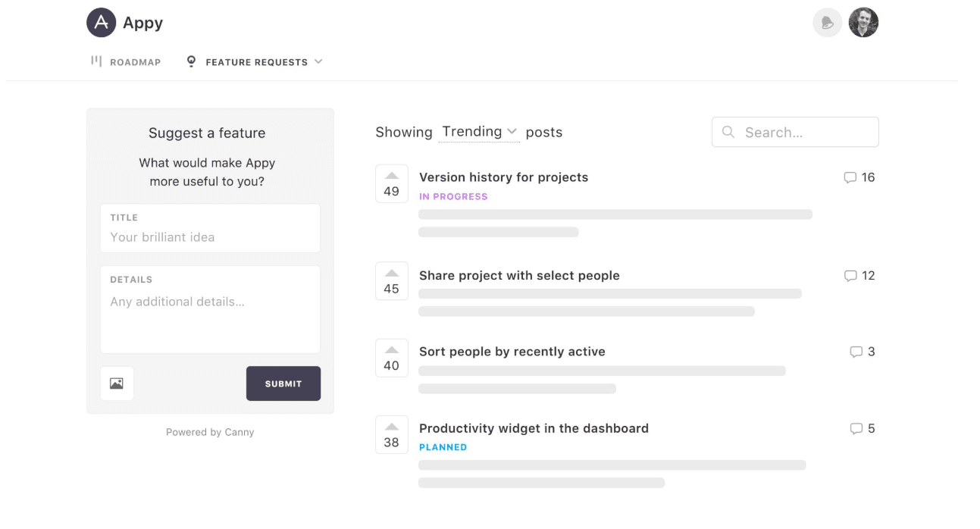
Task: Focus the Search posts field
Action: (x=795, y=132)
